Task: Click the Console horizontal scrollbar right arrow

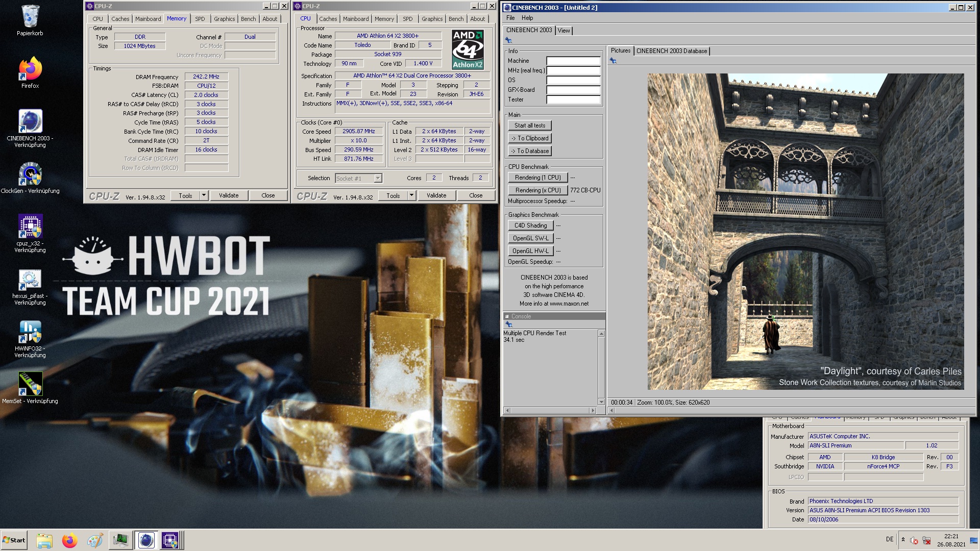Action: 593,410
